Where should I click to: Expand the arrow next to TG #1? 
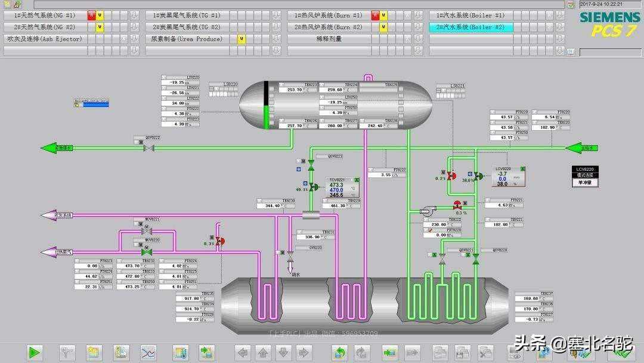[x=276, y=16]
